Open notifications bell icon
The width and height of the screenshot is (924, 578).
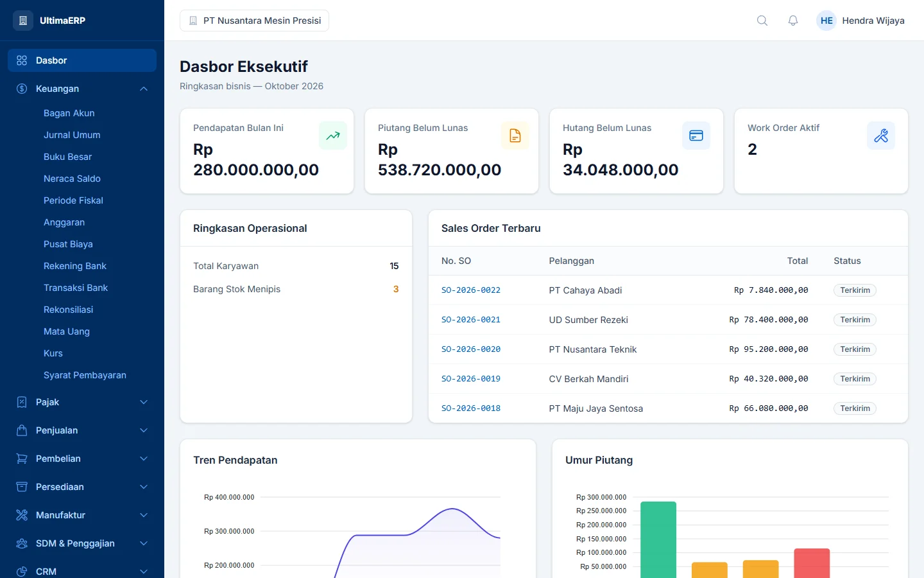793,21
